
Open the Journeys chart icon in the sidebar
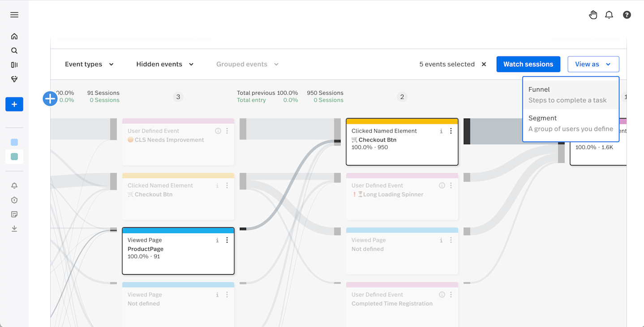click(x=14, y=64)
